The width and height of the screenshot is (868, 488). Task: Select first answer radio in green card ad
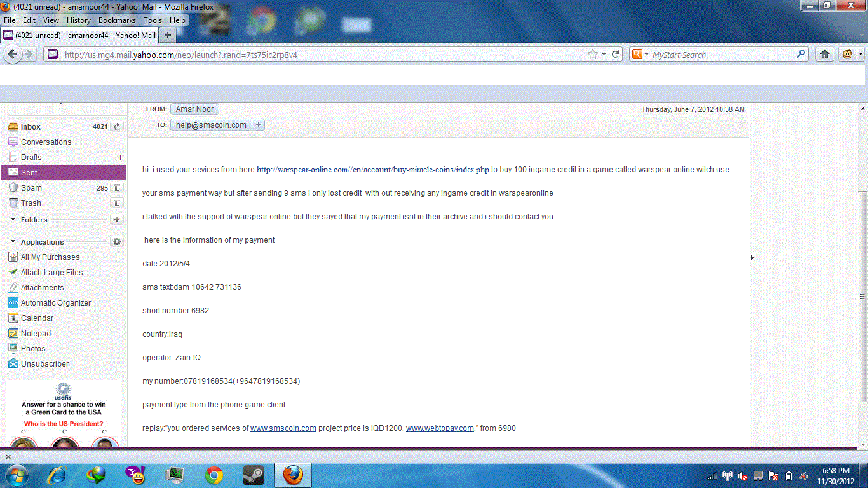point(24,432)
